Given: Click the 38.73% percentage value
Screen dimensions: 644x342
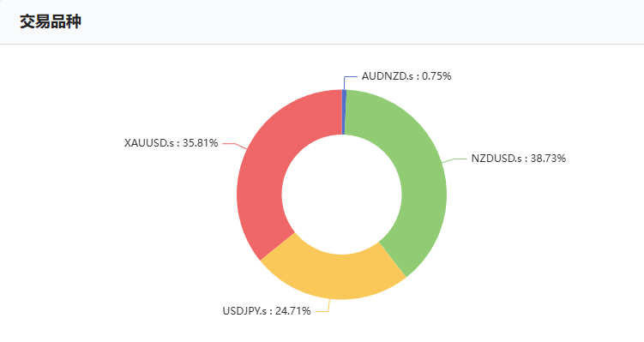Looking at the screenshot, I should [x=548, y=159].
